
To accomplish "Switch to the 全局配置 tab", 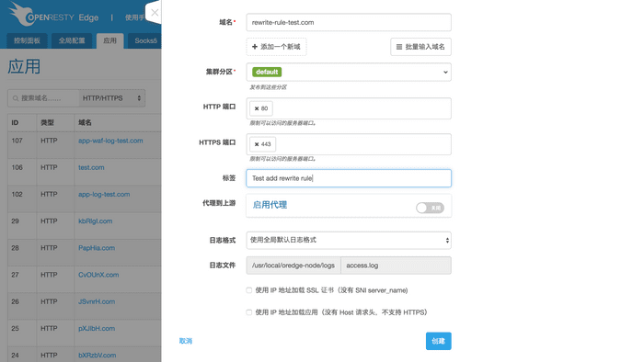I will pos(72,40).
